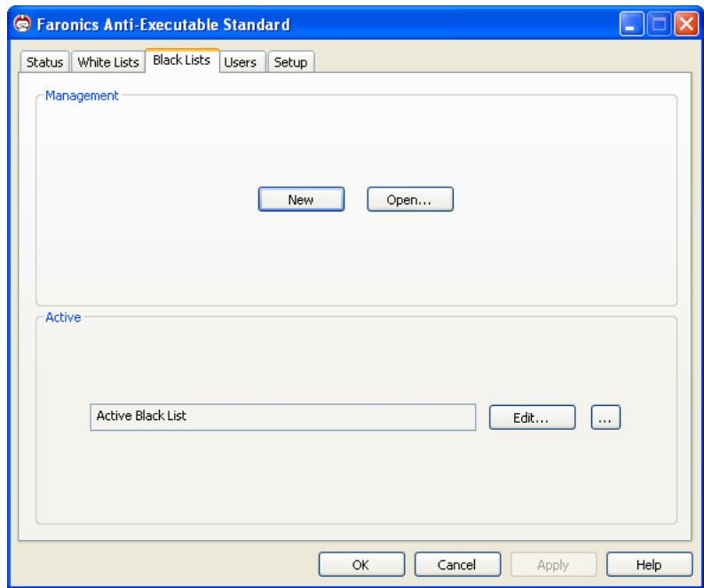704x588 pixels.
Task: Create a New black list
Action: pos(301,200)
